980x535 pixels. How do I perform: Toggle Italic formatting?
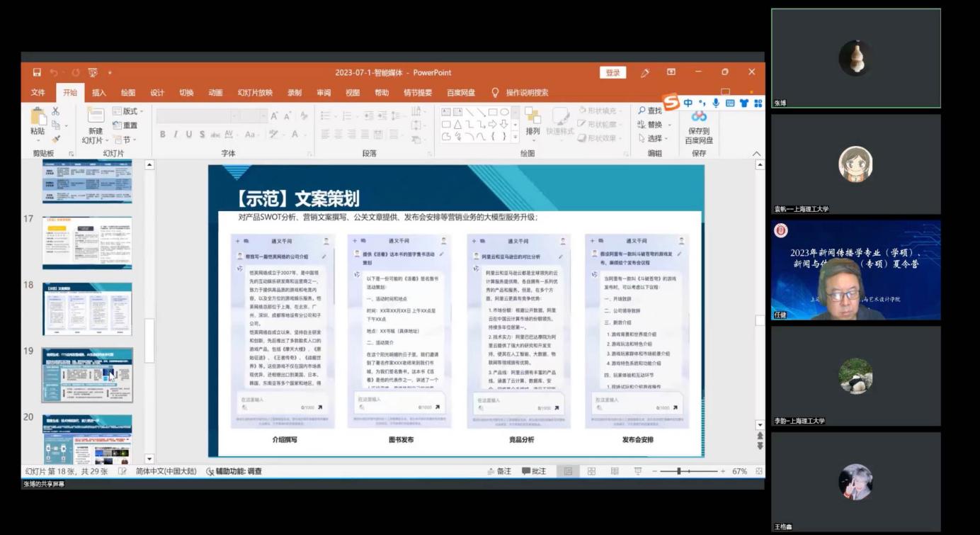point(176,135)
